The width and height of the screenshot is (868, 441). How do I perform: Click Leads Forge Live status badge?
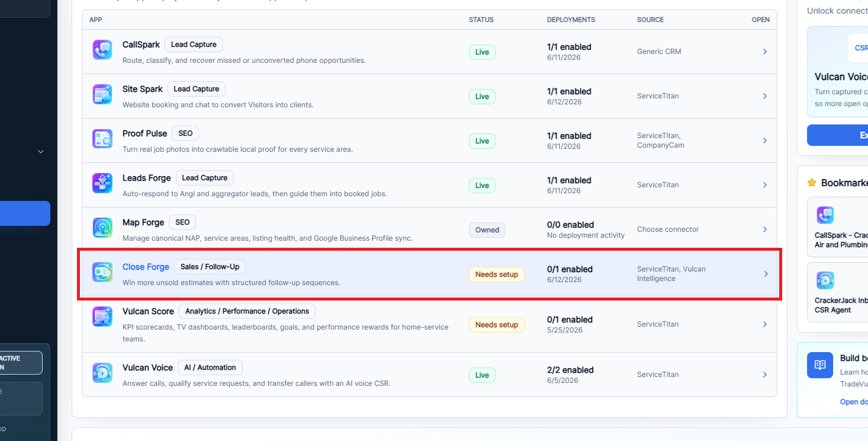[482, 186]
